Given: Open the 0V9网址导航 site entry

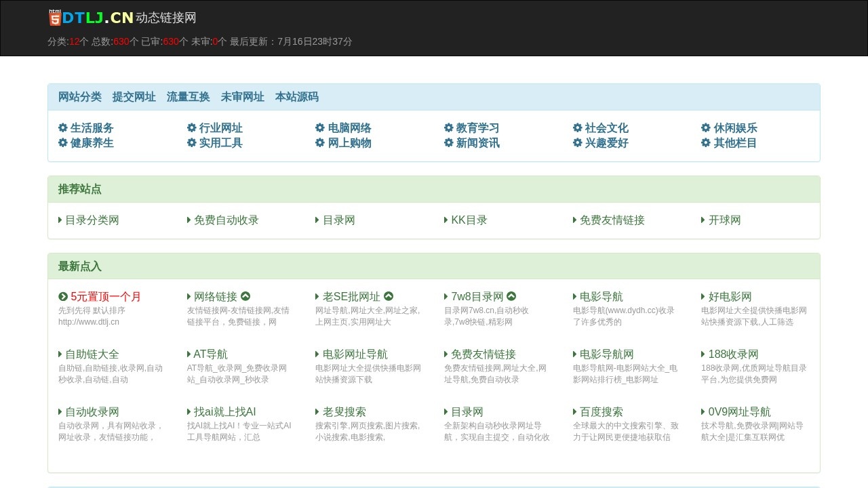Looking at the screenshot, I should (x=740, y=411).
